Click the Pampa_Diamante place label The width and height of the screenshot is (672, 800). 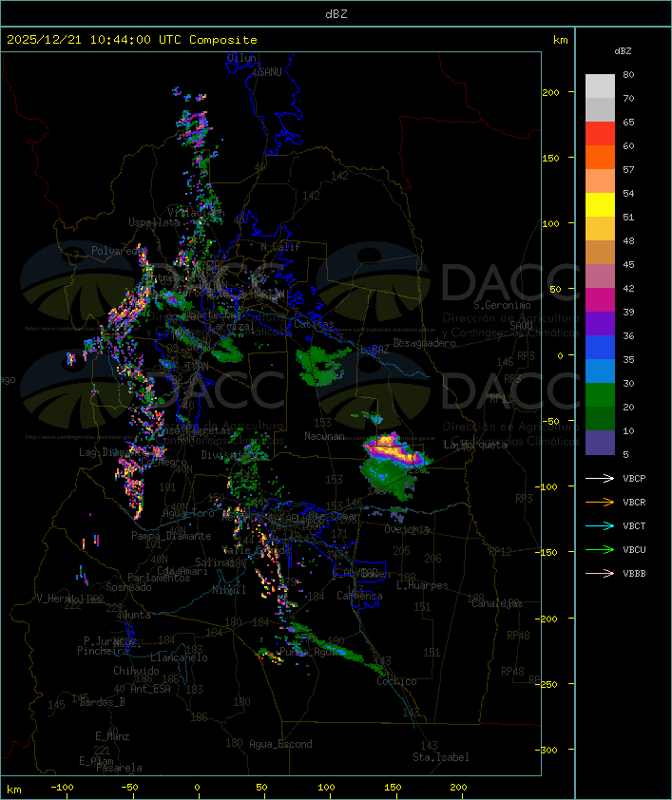pos(171,536)
